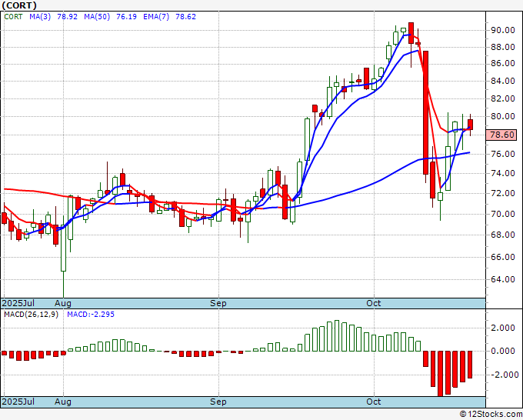Click the 2.000 MACD axis label
523x420 pixels.
[x=503, y=328]
